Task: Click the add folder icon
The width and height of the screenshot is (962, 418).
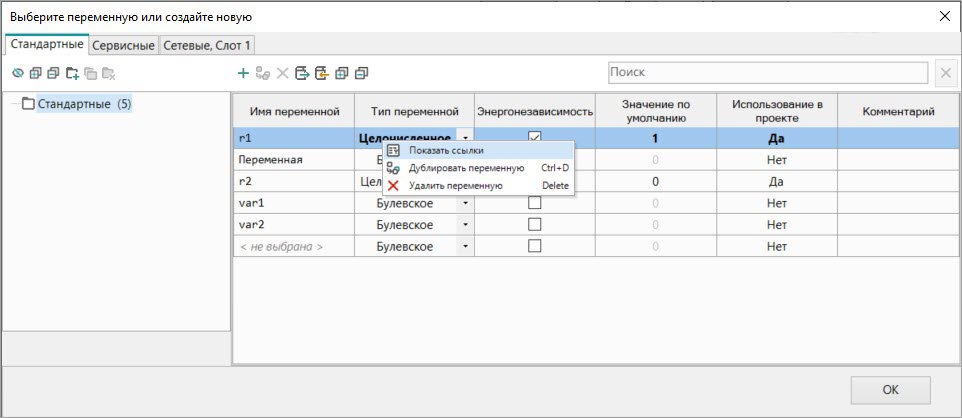Action: 72,73
